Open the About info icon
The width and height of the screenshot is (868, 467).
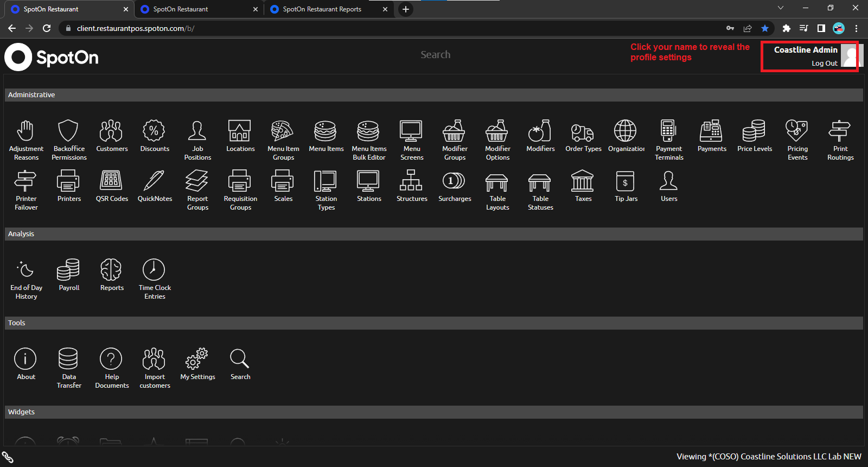click(x=26, y=364)
